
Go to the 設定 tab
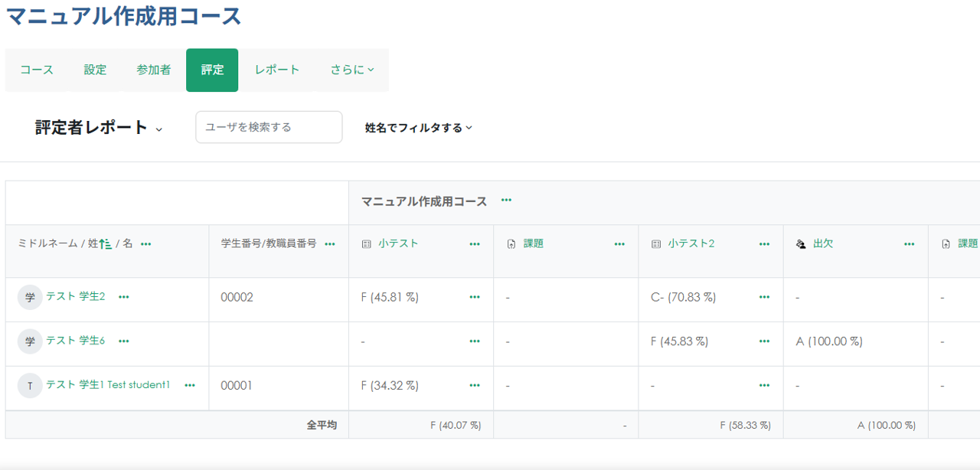[x=95, y=70]
